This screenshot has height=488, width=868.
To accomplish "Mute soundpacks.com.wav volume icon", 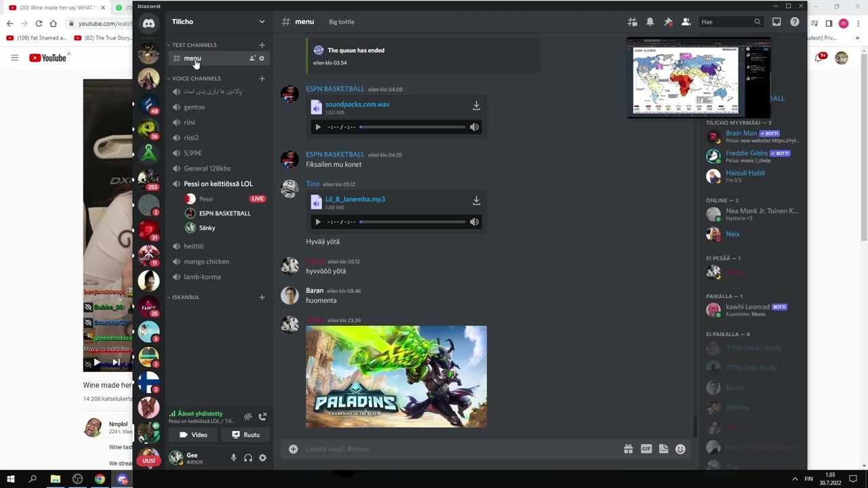I will click(x=474, y=127).
